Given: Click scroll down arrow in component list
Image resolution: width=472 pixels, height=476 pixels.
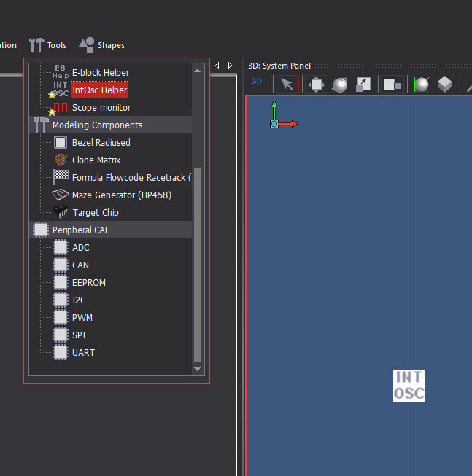Looking at the screenshot, I should pos(197,369).
